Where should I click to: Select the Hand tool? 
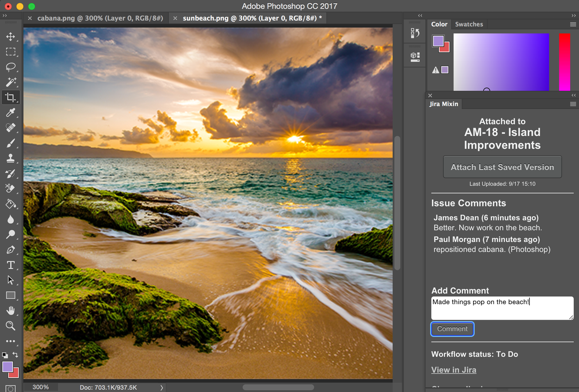click(x=10, y=311)
